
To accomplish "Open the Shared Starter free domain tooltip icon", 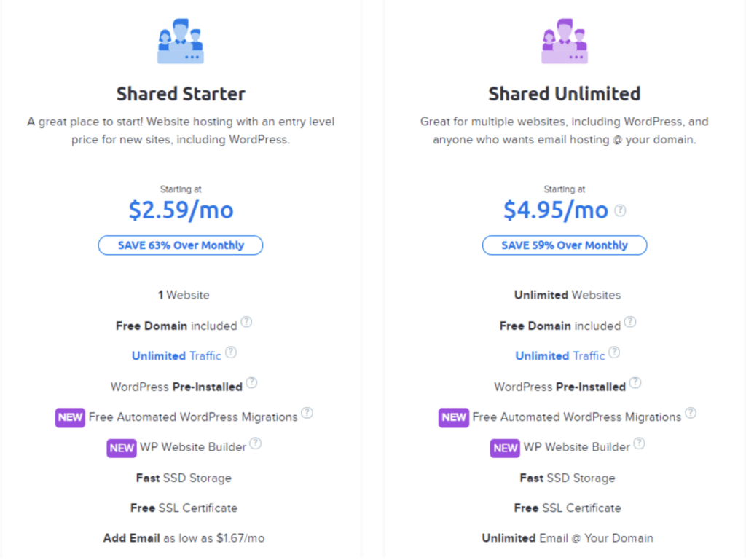I will (246, 321).
